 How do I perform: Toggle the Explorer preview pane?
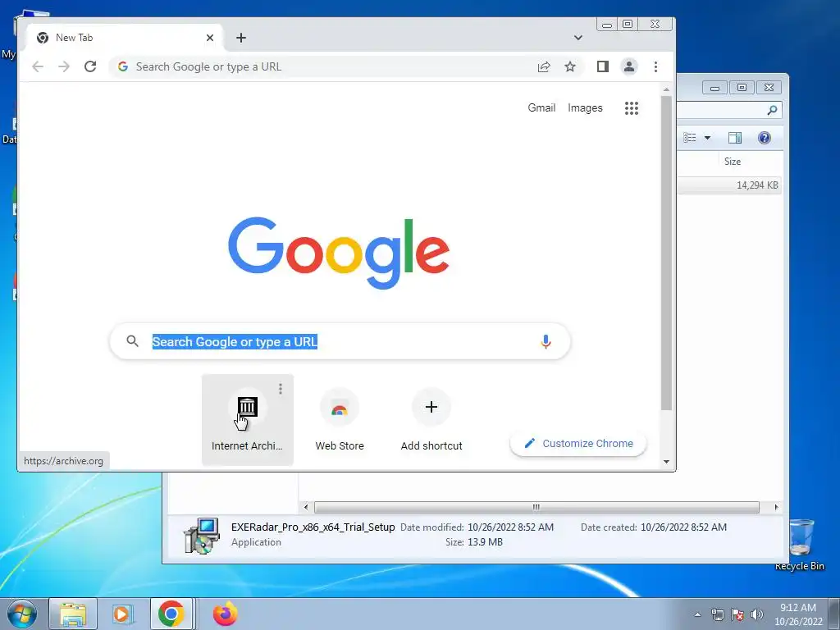[x=735, y=138]
